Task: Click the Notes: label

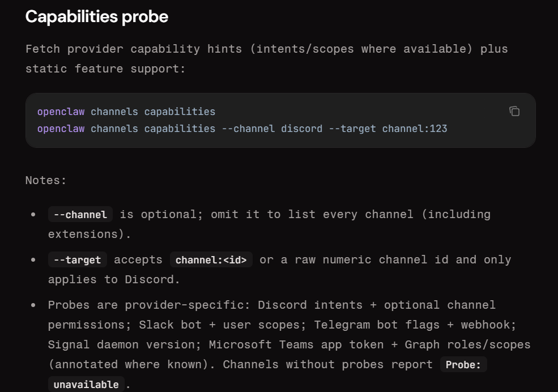Action: [x=46, y=180]
